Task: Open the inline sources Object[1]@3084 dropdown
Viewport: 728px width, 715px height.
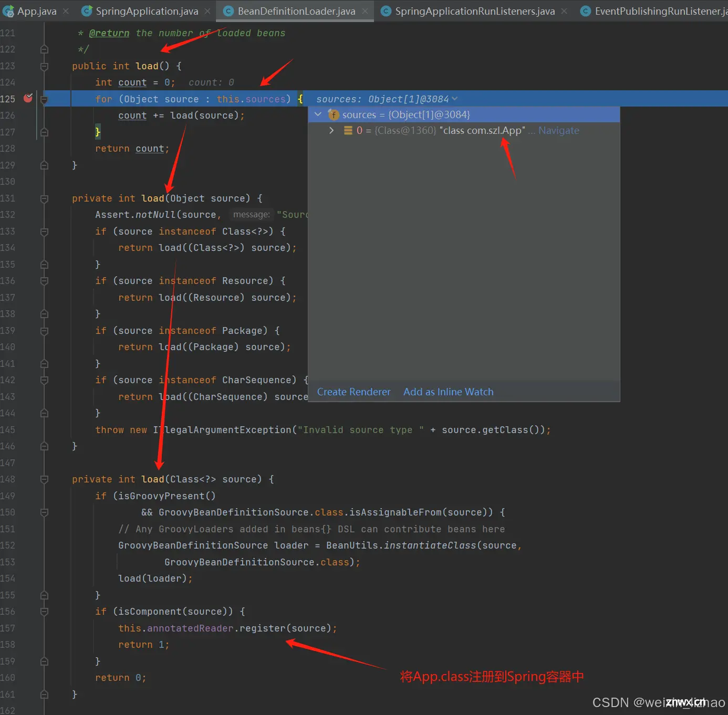Action: (454, 99)
